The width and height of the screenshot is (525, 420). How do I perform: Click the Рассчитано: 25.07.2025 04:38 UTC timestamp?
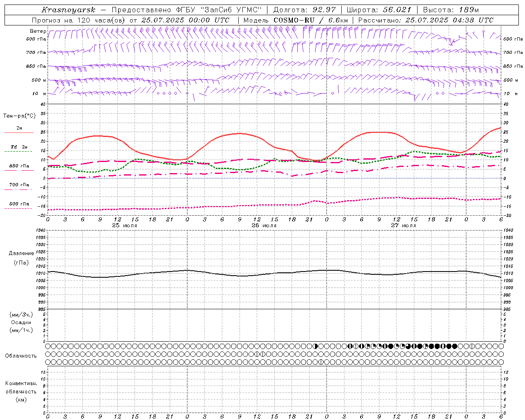[426, 20]
